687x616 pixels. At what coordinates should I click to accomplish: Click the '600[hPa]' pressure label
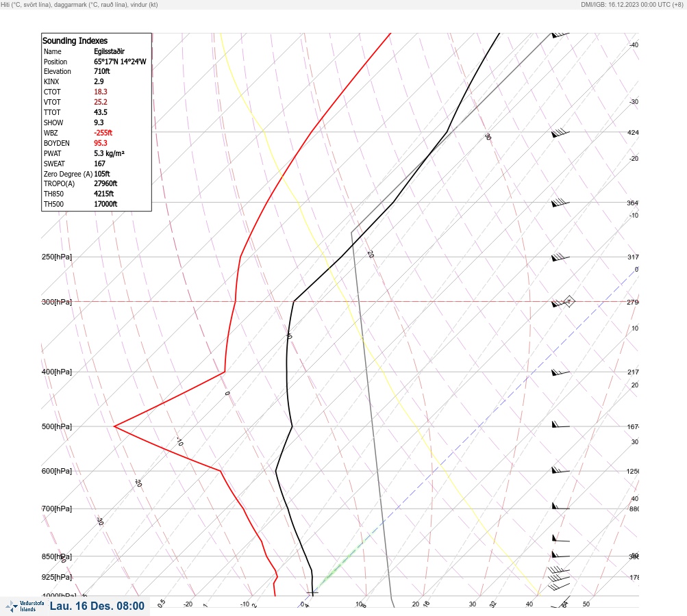57,471
